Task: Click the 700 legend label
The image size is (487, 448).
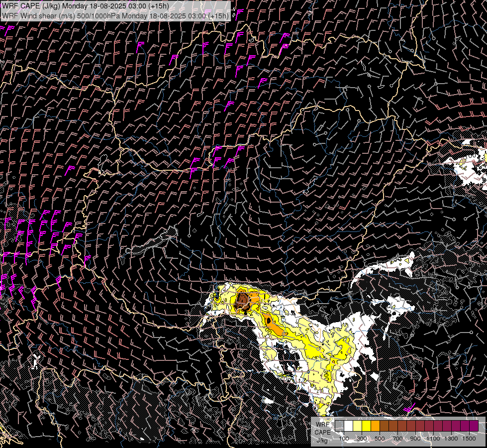Action: click(x=397, y=439)
